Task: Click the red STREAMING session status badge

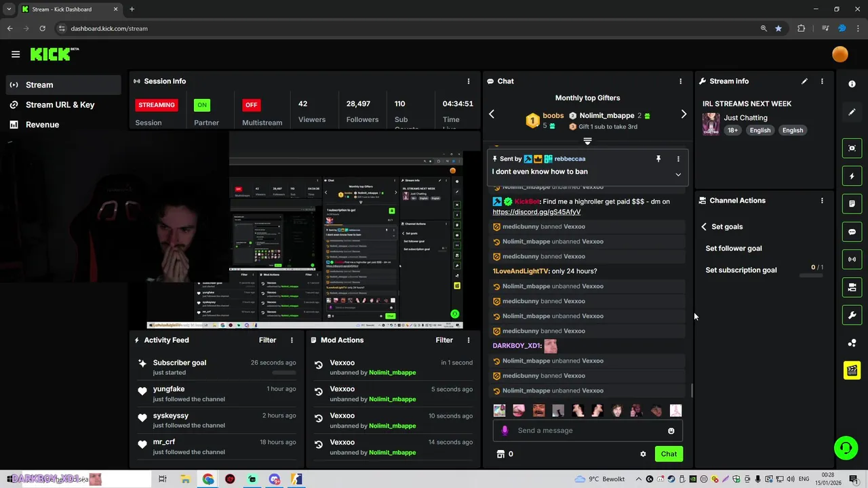Action: [x=157, y=105]
